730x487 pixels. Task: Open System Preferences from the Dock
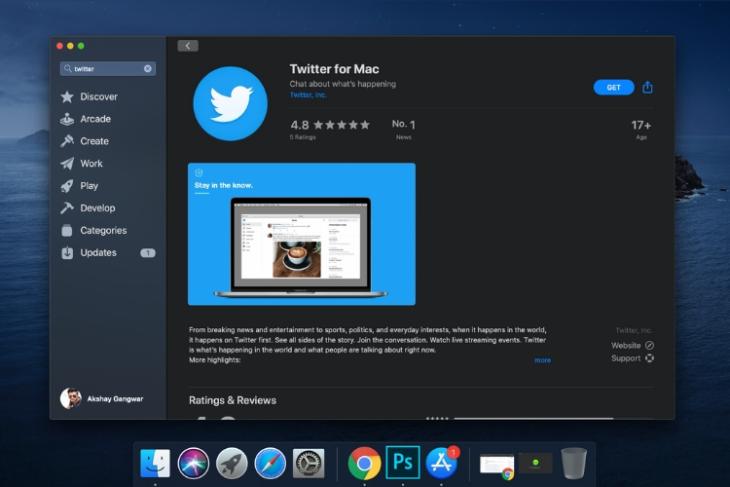tap(308, 463)
